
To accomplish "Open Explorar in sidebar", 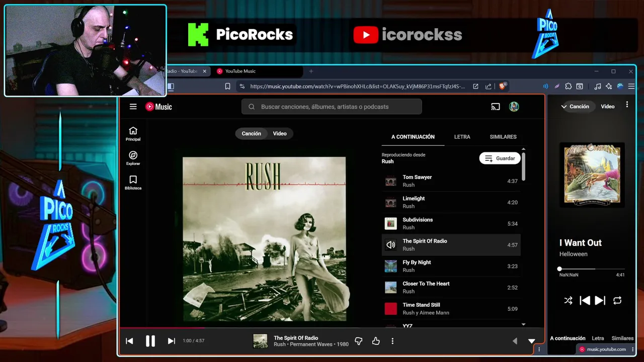I will pos(133,158).
